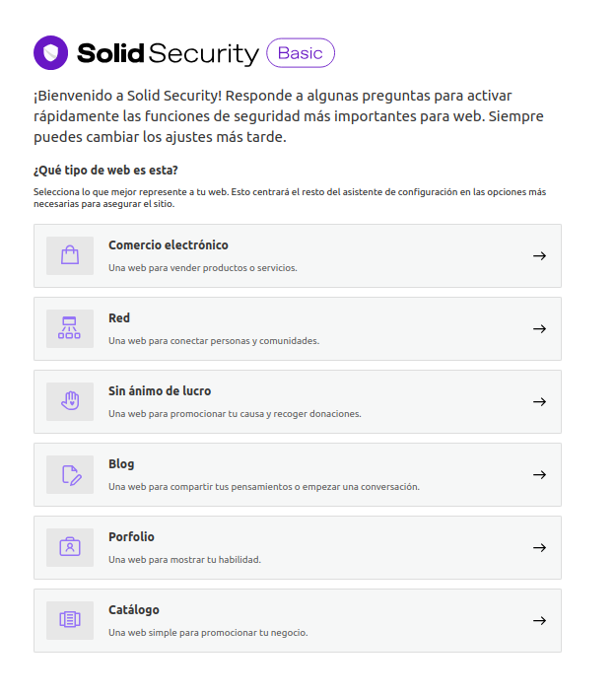Click the arrow on the Sin ánimo de lucro row
The image size is (616, 696).
(539, 402)
